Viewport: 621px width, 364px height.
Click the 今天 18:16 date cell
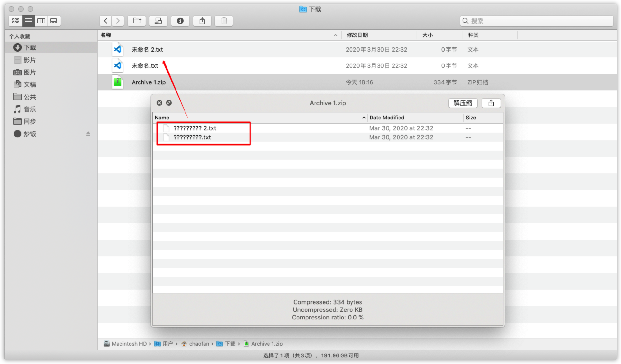point(359,82)
